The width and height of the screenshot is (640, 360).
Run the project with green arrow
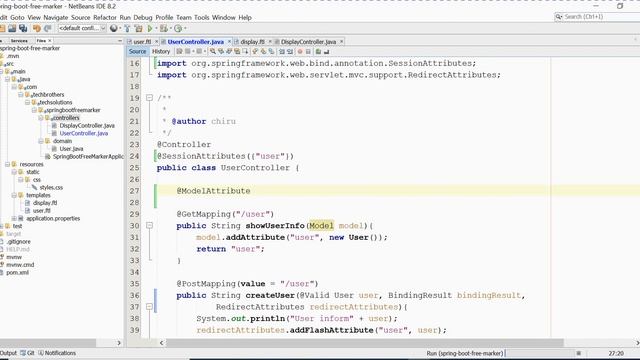[x=149, y=28]
